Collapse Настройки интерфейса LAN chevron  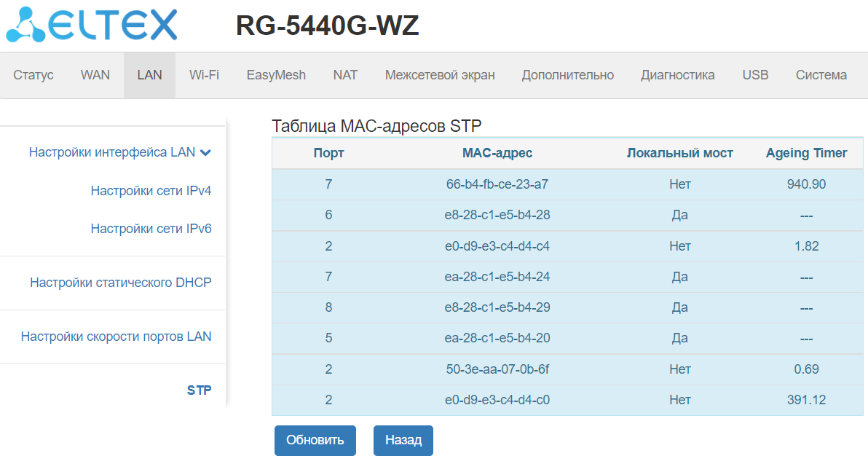click(x=205, y=153)
